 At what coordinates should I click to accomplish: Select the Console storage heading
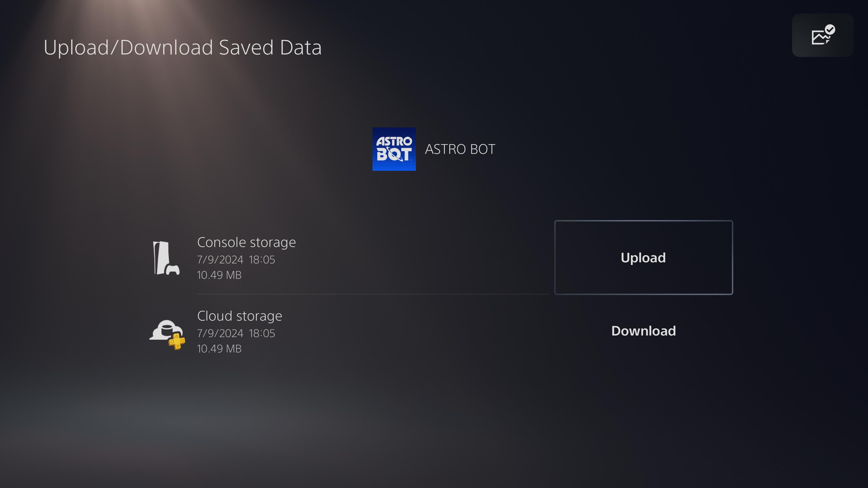point(246,242)
